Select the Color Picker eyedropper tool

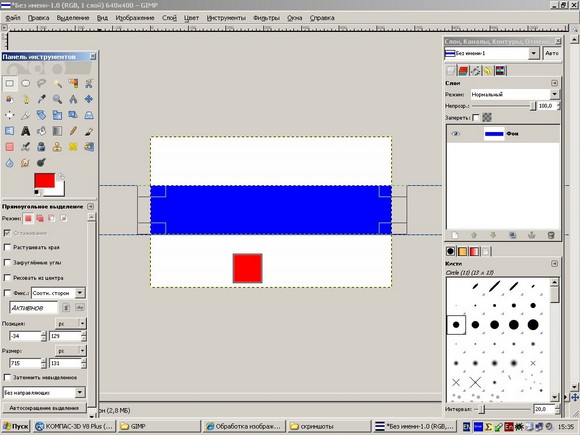41,99
